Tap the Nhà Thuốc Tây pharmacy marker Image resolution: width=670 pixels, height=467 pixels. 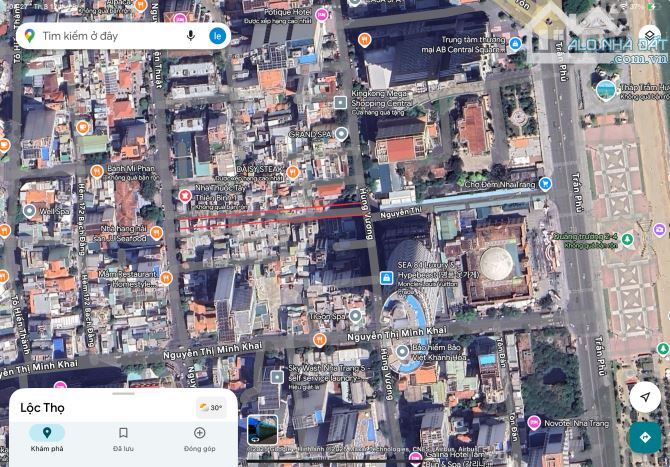185,196
